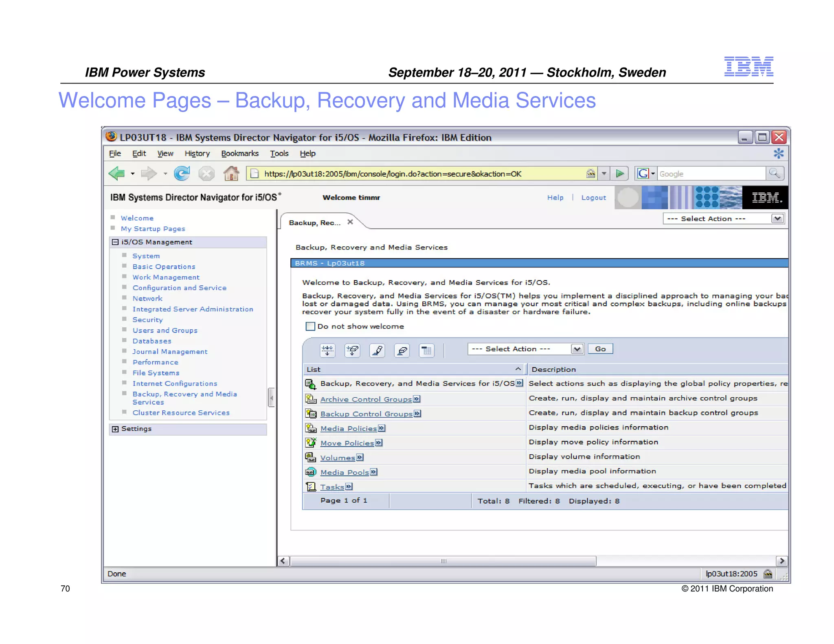Viewport: 834px width, 644px height.
Task: Open My Startup Pages in sidebar
Action: click(x=153, y=229)
